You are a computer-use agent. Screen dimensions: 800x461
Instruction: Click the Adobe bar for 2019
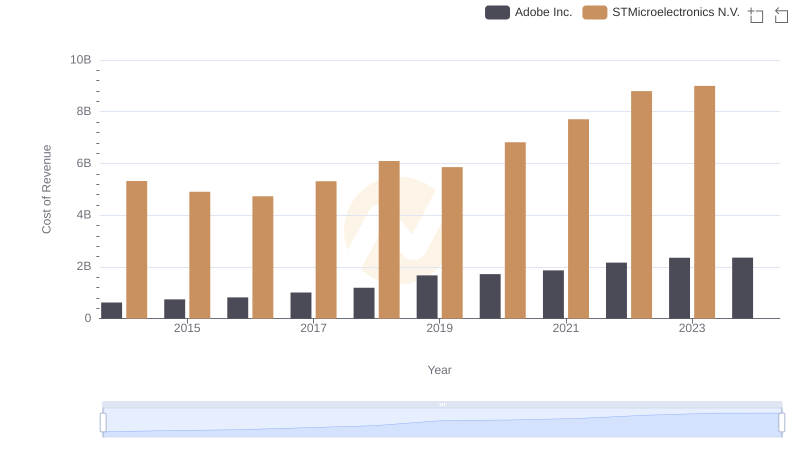pyautogui.click(x=427, y=296)
